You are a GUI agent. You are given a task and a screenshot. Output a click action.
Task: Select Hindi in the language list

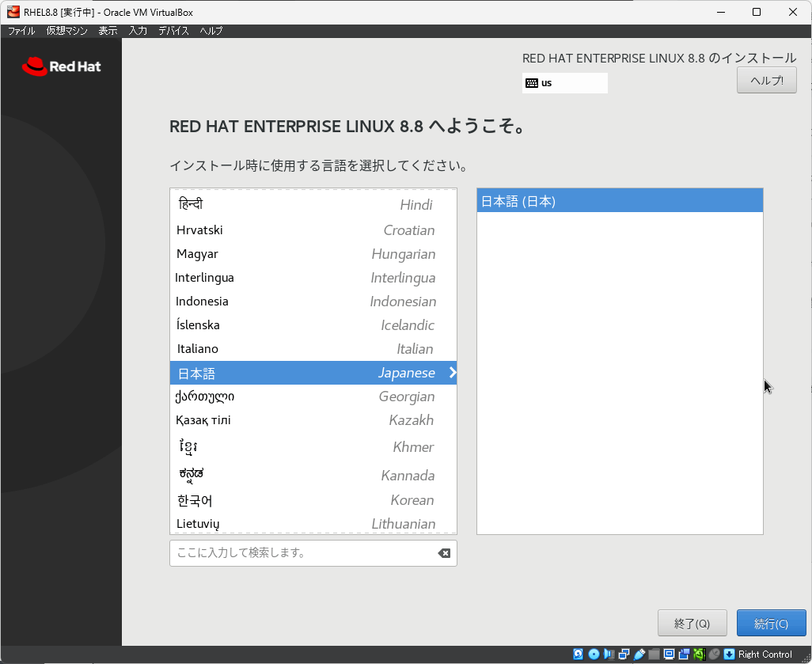coord(313,204)
